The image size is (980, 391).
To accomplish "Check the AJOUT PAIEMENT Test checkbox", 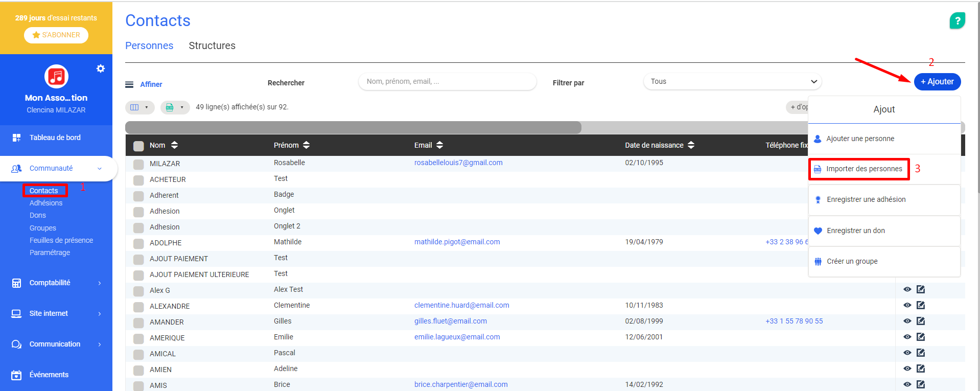I will [138, 260].
